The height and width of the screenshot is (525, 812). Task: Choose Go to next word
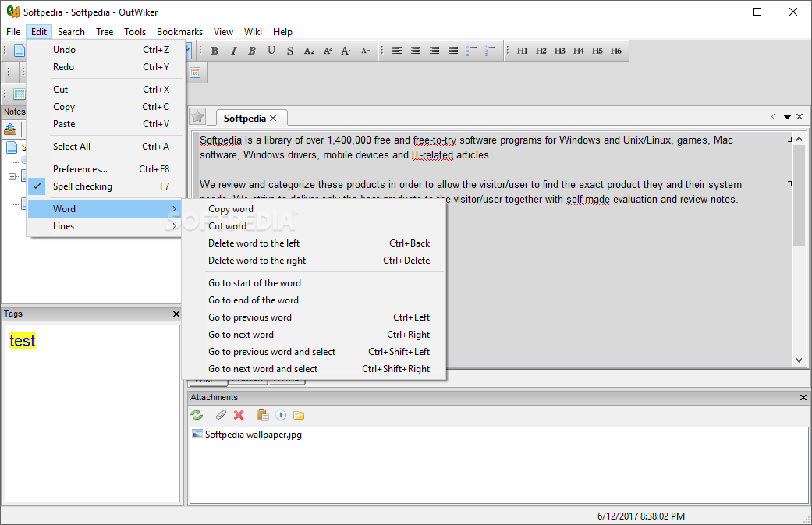[314, 335]
